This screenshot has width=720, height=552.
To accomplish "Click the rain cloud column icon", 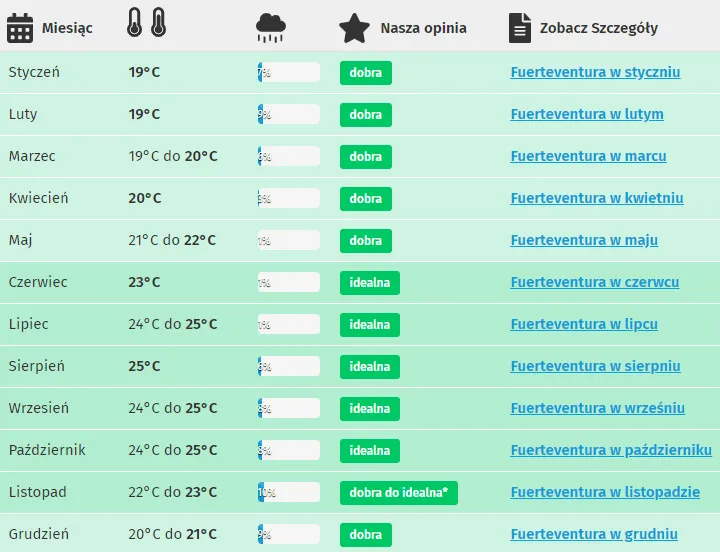I will pyautogui.click(x=271, y=27).
